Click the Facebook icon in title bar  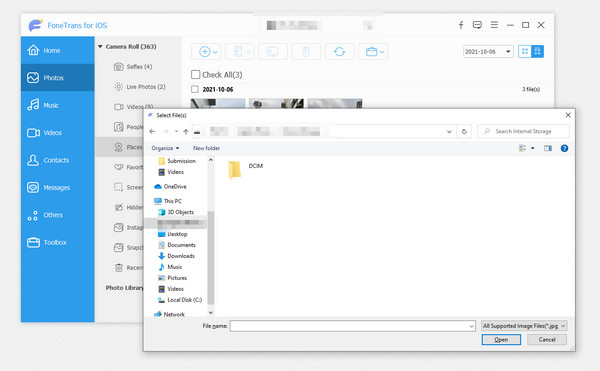tap(461, 25)
